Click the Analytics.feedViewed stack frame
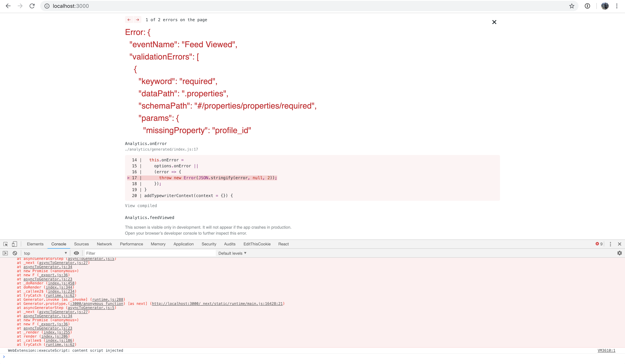Screen dimensions: 625x364 coord(150,218)
